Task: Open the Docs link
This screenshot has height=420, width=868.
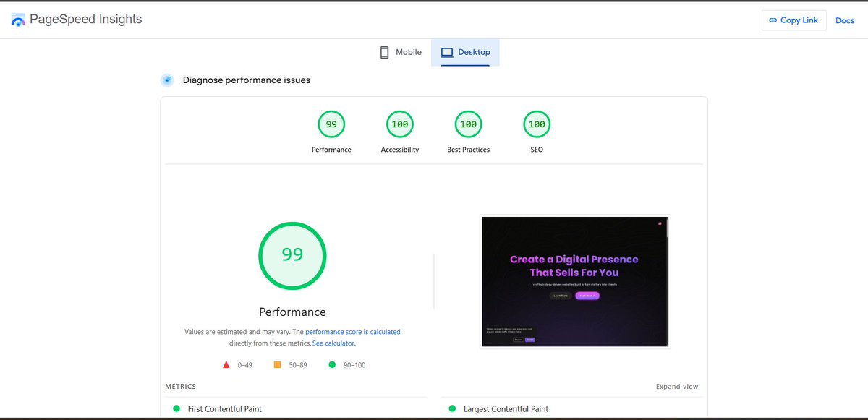Action: (845, 20)
